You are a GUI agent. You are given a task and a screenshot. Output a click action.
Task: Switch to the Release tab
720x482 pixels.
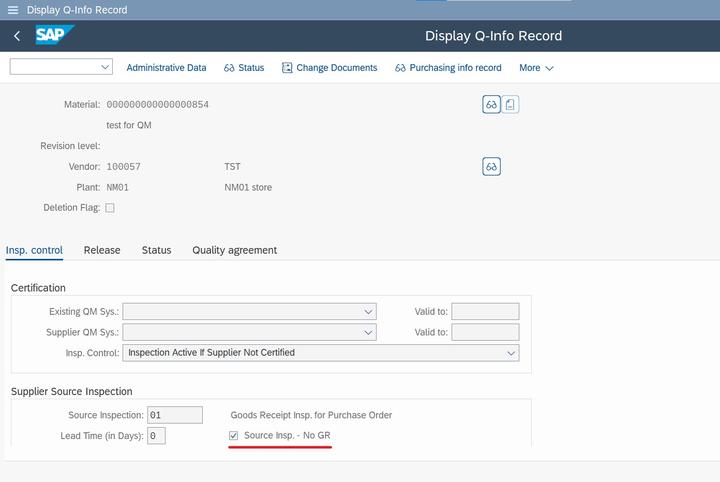pos(102,250)
